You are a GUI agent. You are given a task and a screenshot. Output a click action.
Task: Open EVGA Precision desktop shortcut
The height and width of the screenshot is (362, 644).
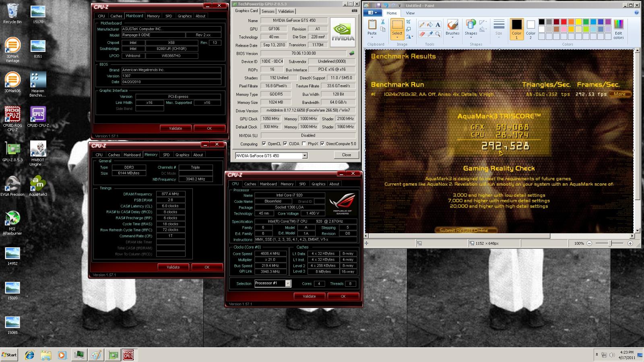click(x=12, y=186)
